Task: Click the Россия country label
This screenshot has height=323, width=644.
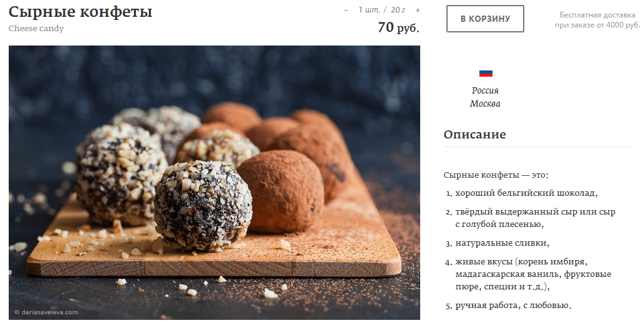Action: [x=485, y=90]
